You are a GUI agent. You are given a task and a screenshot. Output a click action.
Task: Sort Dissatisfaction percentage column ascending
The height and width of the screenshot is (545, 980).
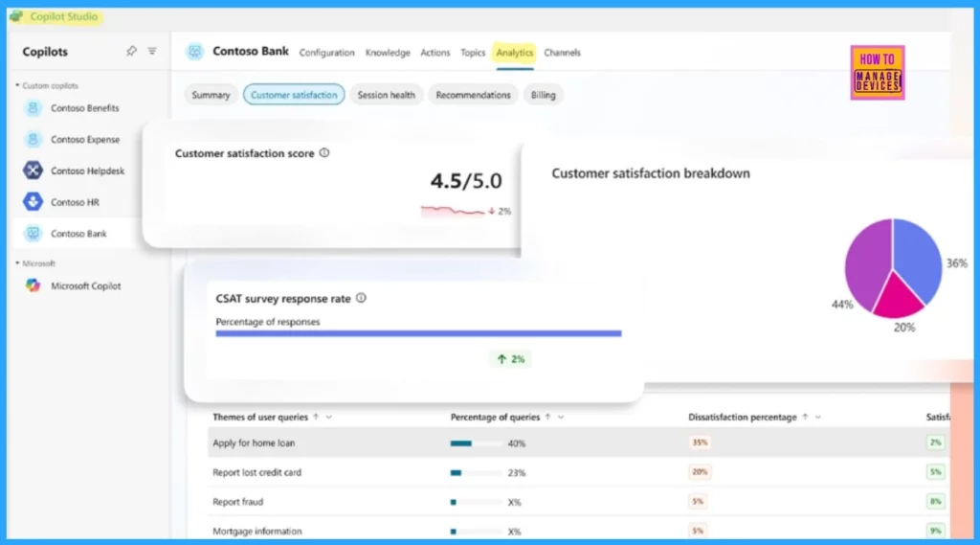[805, 417]
